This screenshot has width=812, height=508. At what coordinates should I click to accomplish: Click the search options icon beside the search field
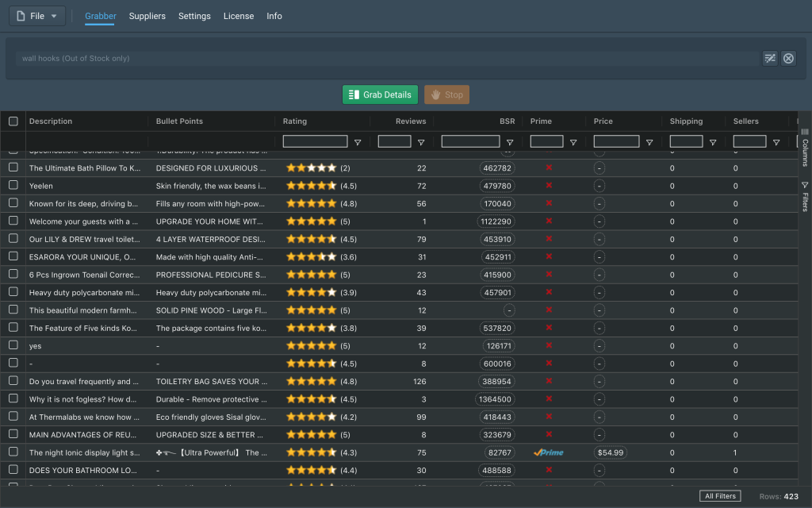pos(769,58)
